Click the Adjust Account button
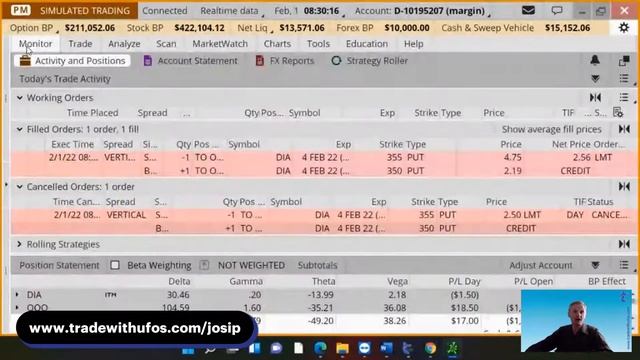The width and height of the screenshot is (640, 360). point(540,265)
